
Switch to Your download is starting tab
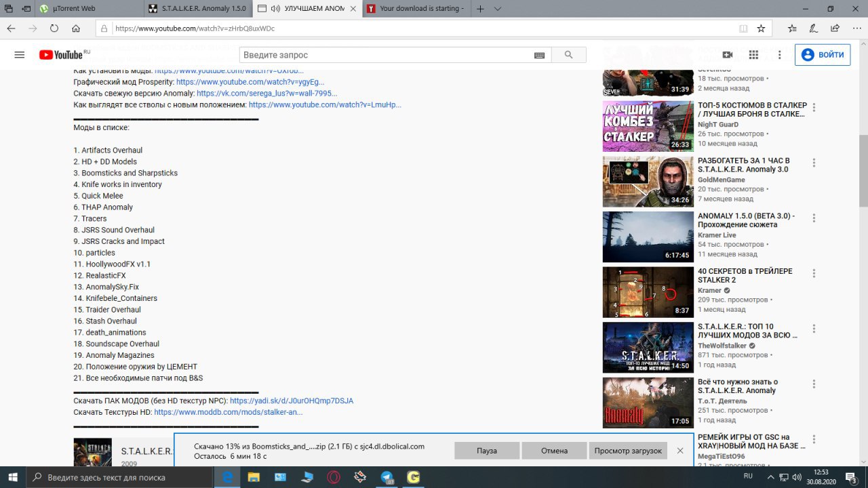416,9
